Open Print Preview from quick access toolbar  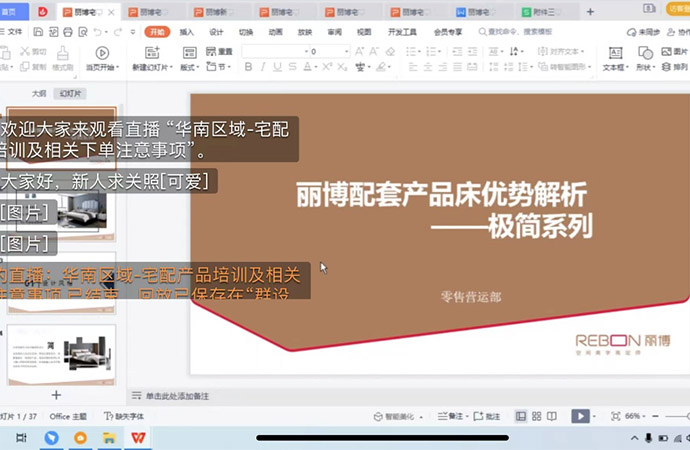pyautogui.click(x=83, y=32)
